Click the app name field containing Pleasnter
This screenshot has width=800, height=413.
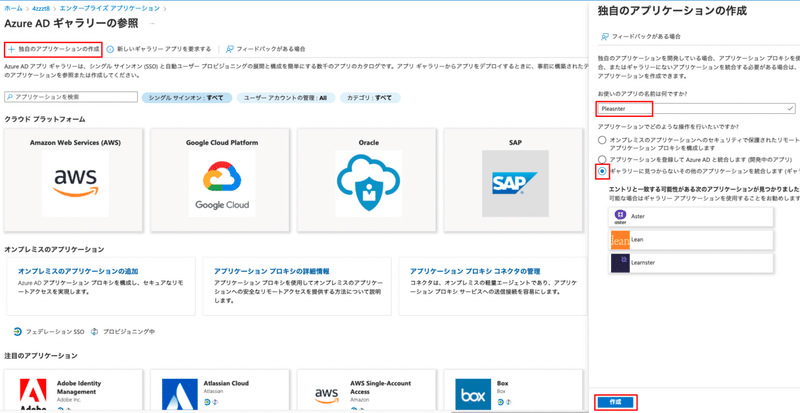[696, 108]
